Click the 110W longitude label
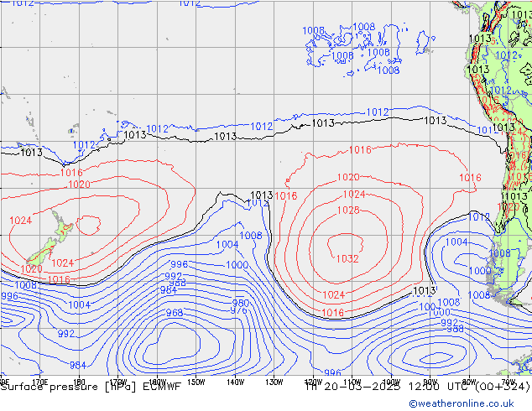Screen dimensions: 532x411 pyautogui.click(x=352, y=382)
